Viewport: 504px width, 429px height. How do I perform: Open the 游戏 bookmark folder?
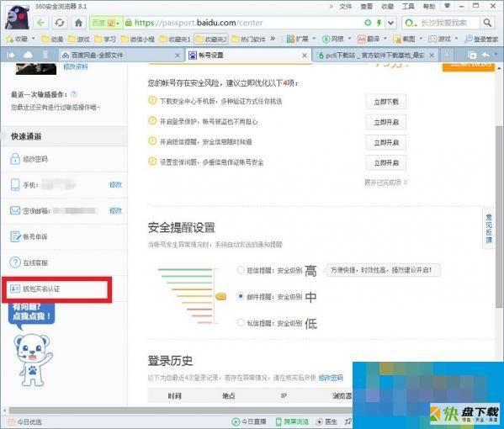79,40
